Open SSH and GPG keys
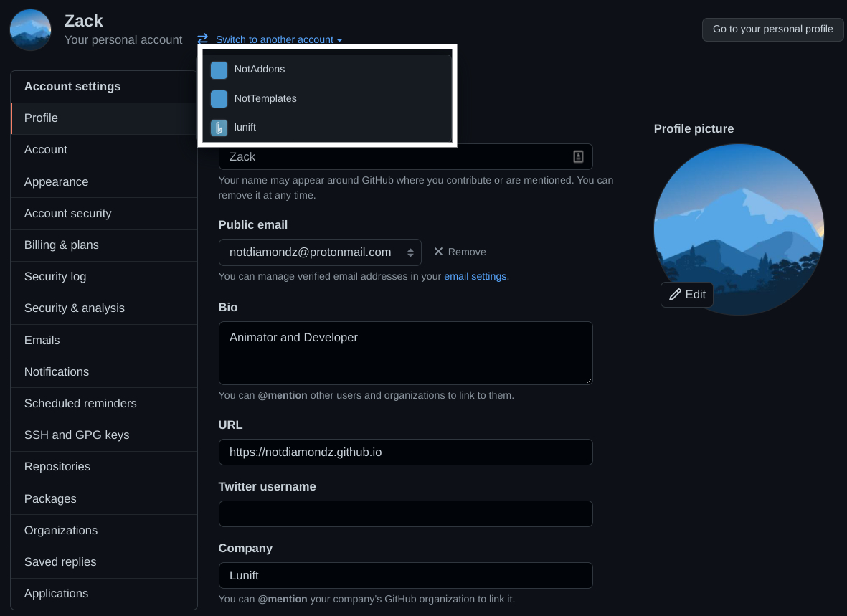The height and width of the screenshot is (616, 847). tap(104, 435)
